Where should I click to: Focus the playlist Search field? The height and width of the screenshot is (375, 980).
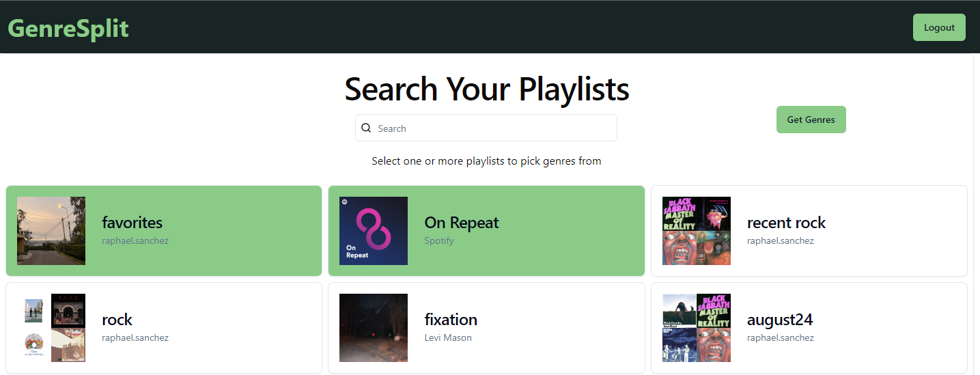486,128
